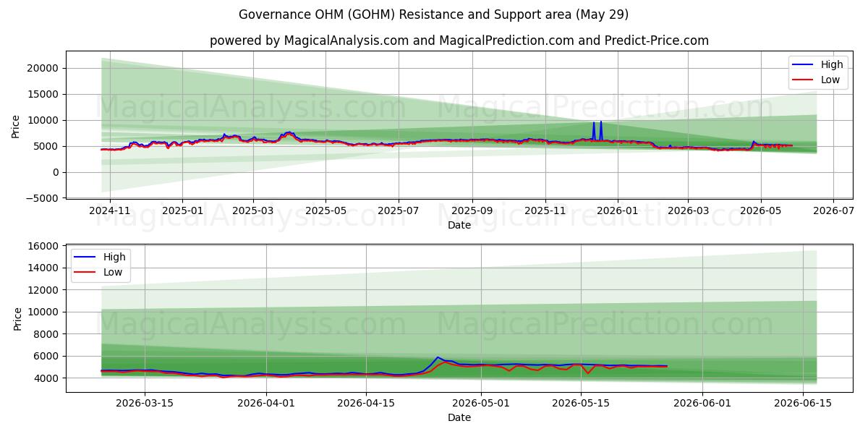This screenshot has width=868, height=434.
Task: Click the '10000' price tick in top chart
Action: [43, 120]
